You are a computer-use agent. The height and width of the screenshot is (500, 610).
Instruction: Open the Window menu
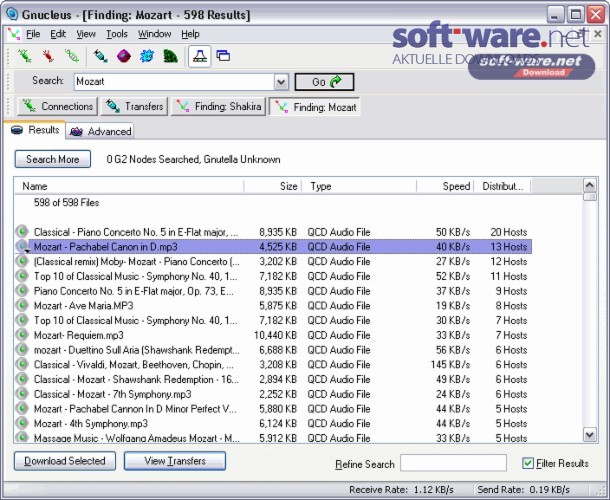tap(154, 34)
